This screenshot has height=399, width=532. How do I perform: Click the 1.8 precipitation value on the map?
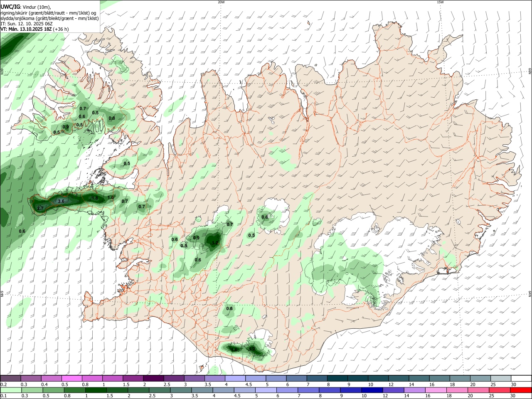95,198
